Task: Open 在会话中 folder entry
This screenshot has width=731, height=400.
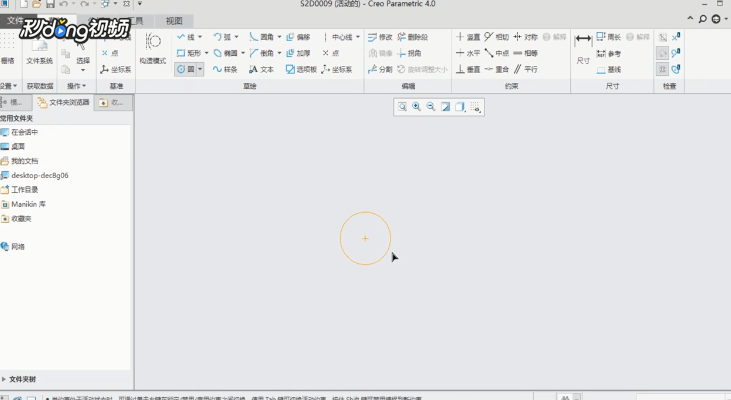Action: [x=20, y=132]
